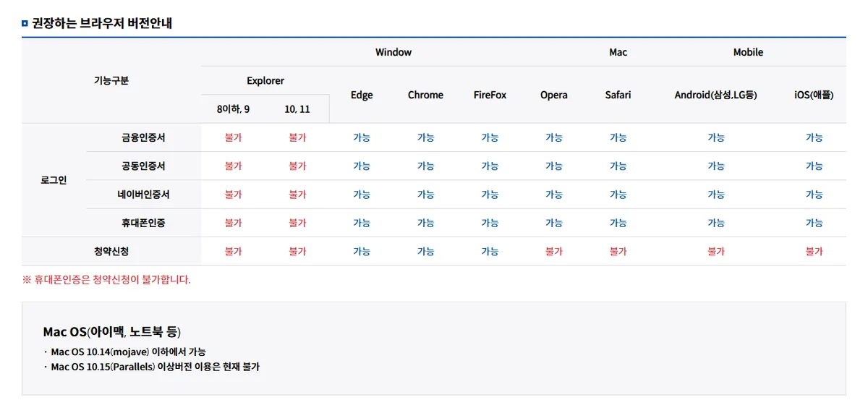
Task: Click 불가 for 청약신청 under 8이하, 9
Action: (x=233, y=251)
